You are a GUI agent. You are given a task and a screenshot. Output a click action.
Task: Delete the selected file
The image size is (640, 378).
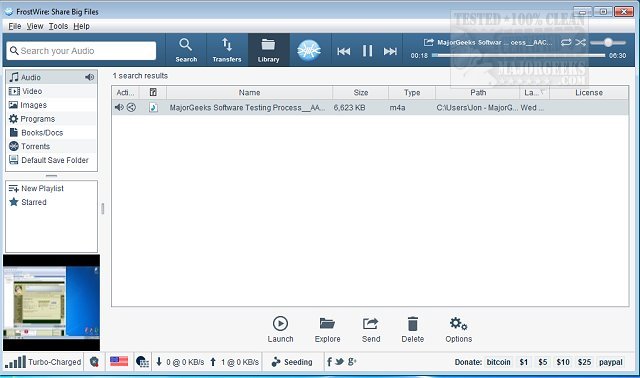pos(413,329)
